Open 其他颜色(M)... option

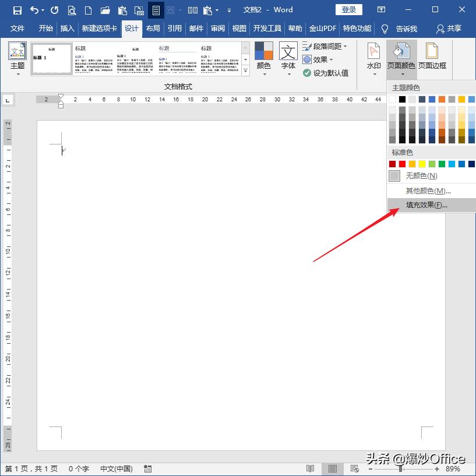[428, 191]
